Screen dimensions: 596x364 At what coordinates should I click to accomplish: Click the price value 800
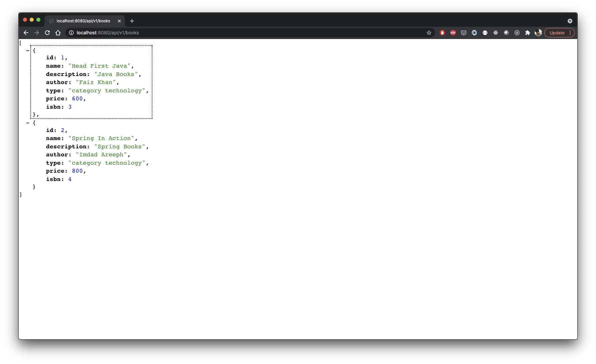click(x=77, y=171)
